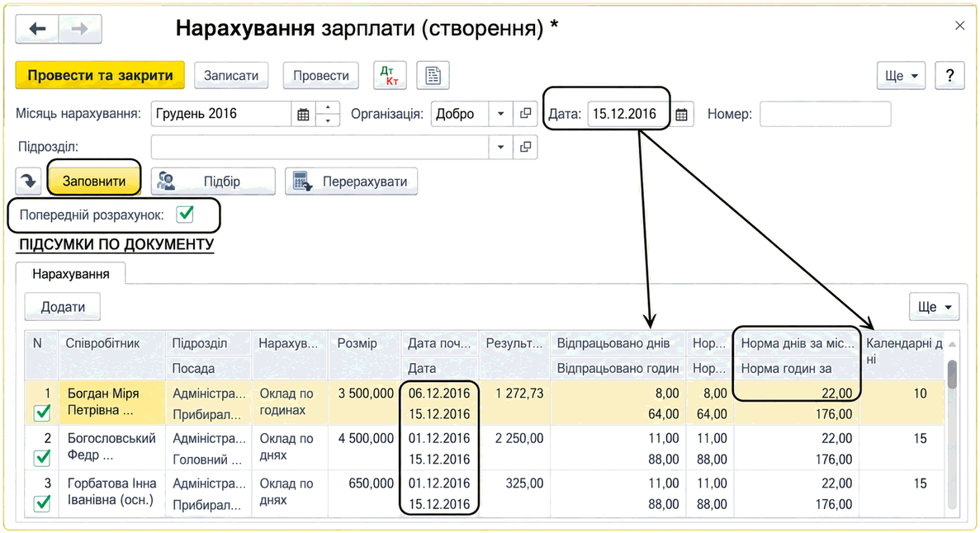This screenshot has height=533, width=980.
Task: Close the Нарахування зарплати form
Action: coord(960,26)
